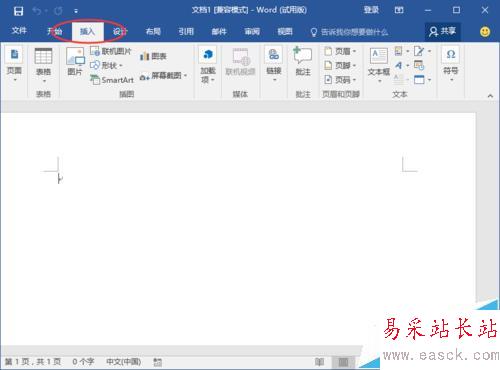Select the 插入 ribbon tab
Viewport: 500px width, 370px height.
click(x=87, y=31)
